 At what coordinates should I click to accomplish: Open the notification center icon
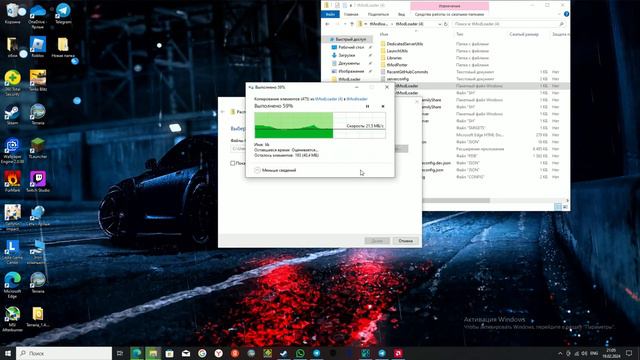tap(629, 353)
